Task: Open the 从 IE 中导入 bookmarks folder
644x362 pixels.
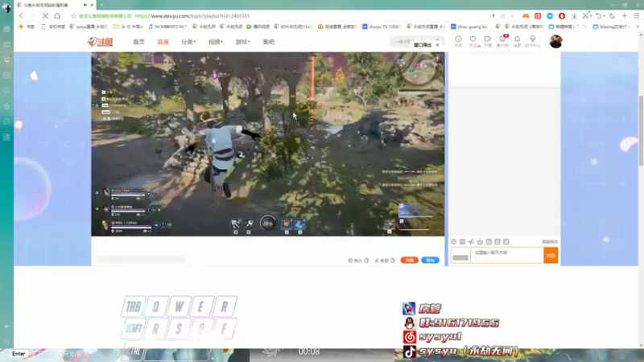Action: tap(129, 27)
